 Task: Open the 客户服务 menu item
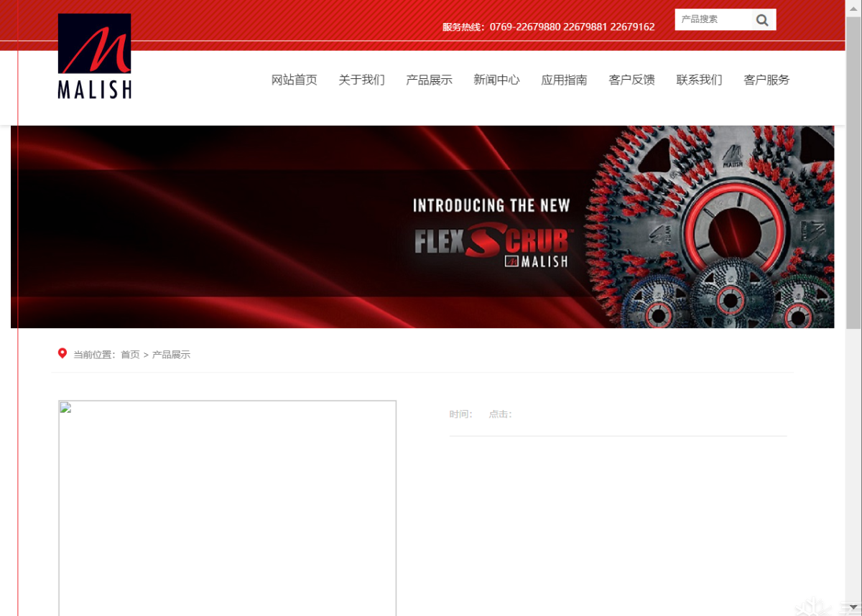[x=767, y=80]
